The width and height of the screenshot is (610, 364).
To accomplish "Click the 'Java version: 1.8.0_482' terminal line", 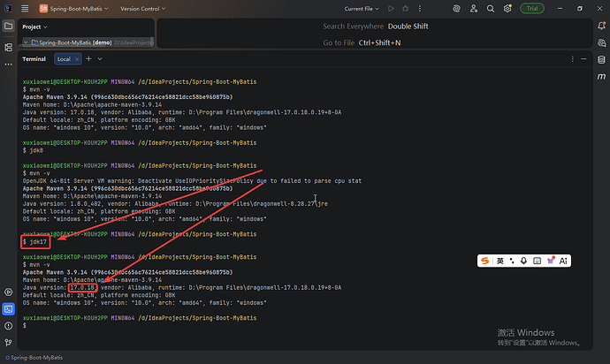I will (175, 204).
